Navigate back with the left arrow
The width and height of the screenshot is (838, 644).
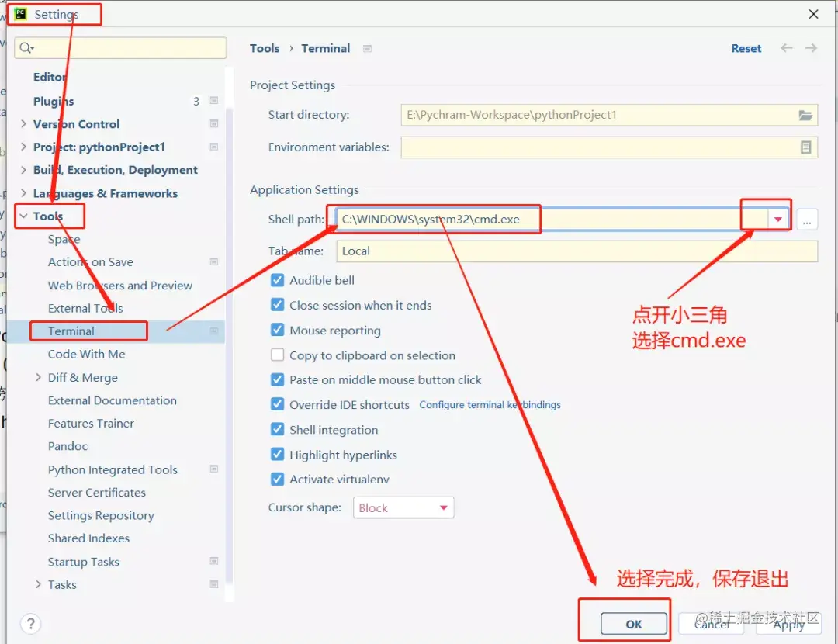click(786, 48)
